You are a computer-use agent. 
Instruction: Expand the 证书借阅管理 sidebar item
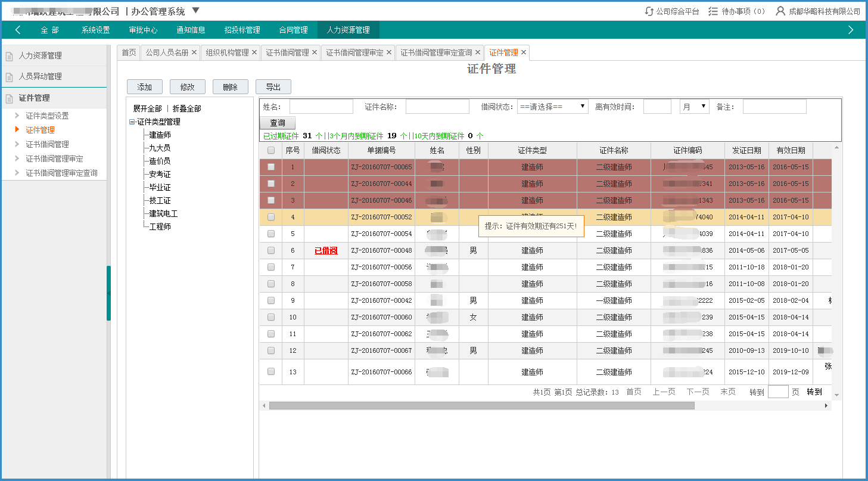[17, 144]
